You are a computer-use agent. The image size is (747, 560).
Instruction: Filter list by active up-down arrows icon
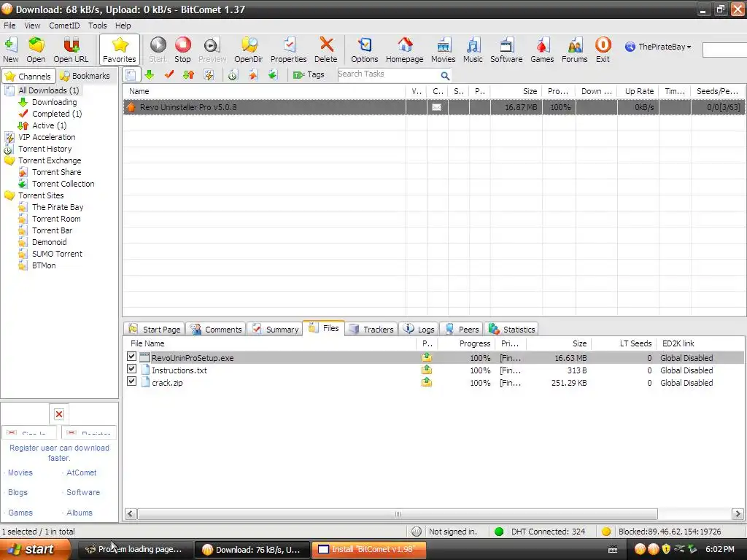click(189, 75)
